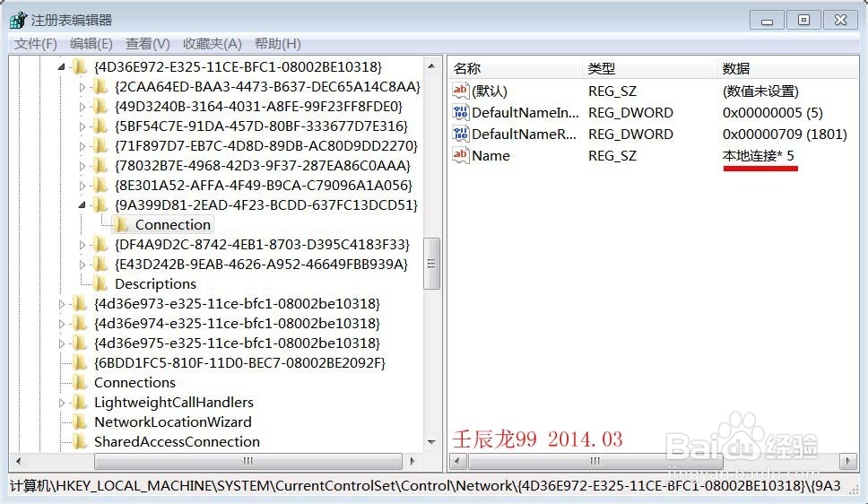Click the folder icon for {6BDD1FC5-810F-11D0-BEC7-08002BE2092F}
This screenshot has height=504, width=868.
tap(80, 363)
